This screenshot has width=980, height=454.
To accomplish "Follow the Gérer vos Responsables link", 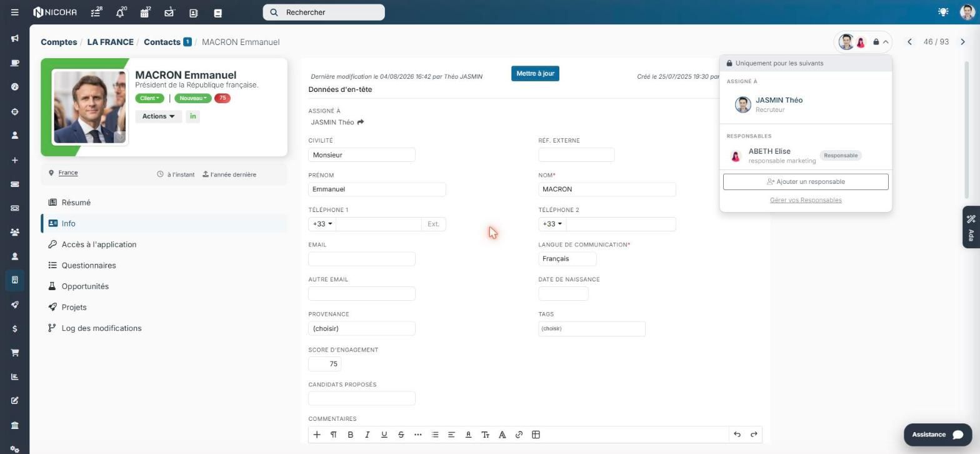I will (x=806, y=200).
